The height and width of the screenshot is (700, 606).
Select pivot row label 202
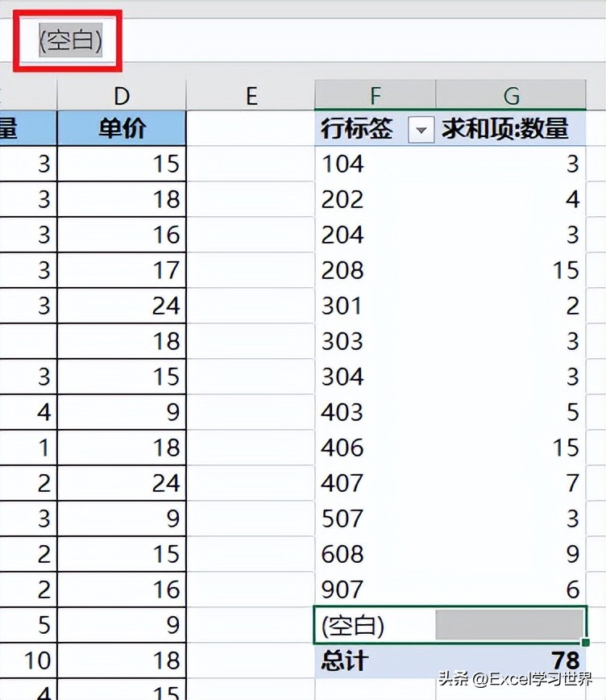coord(342,199)
